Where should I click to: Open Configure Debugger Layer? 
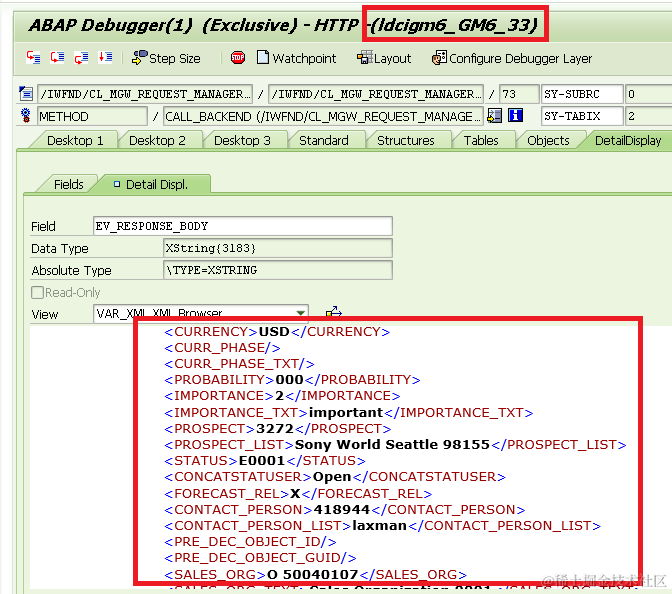pos(512,58)
